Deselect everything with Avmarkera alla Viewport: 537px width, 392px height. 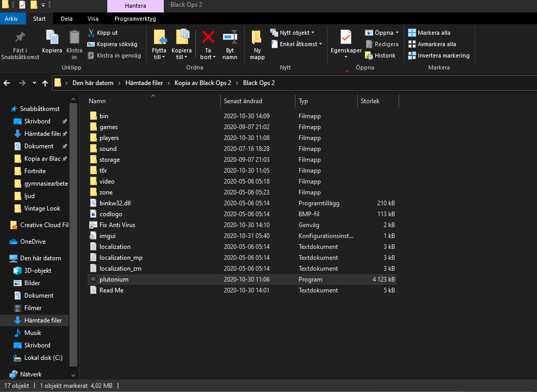point(432,44)
